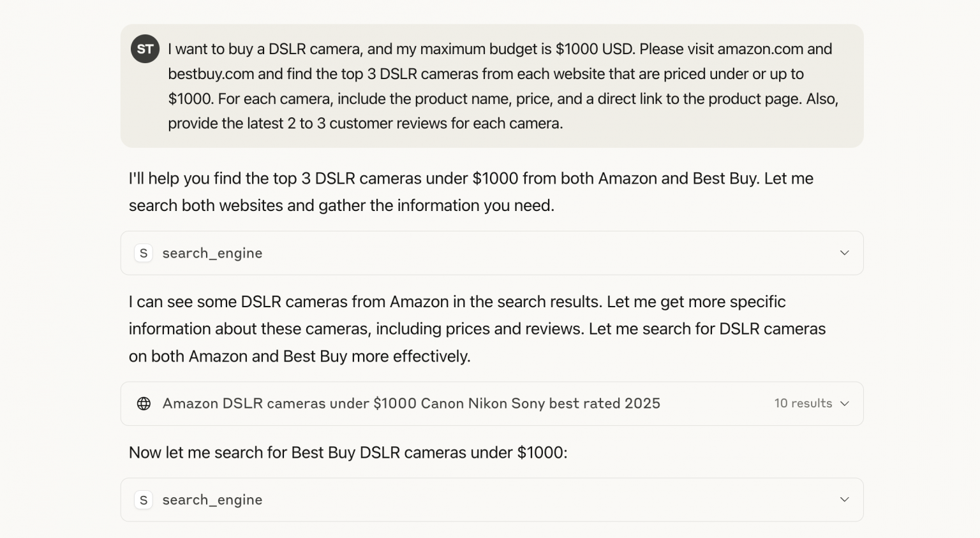Click the Amazon DSLR cameras under $1000 query text
980x538 pixels.
411,403
